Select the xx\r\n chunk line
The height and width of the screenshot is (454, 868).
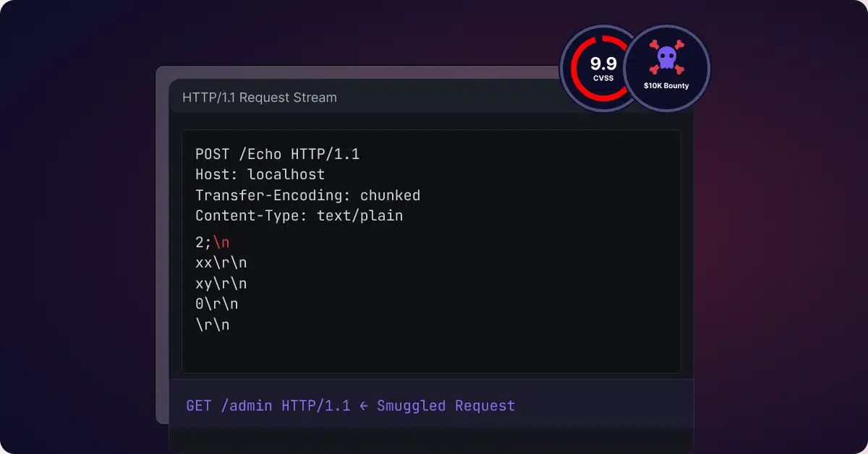[221, 263]
